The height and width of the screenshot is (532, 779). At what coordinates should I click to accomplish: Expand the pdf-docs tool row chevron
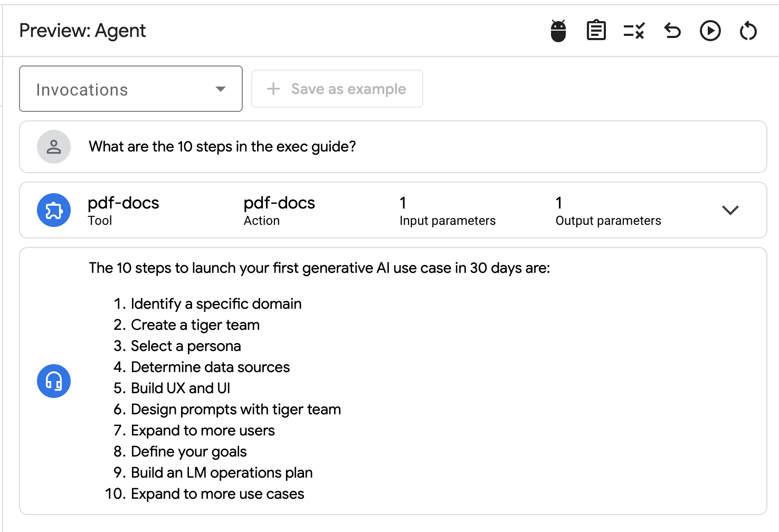coord(730,210)
